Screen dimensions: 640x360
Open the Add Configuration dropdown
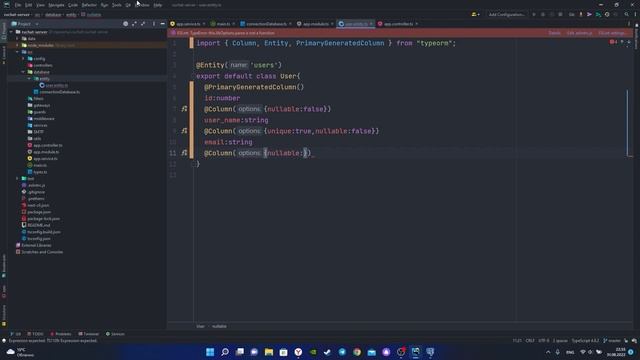pyautogui.click(x=507, y=14)
